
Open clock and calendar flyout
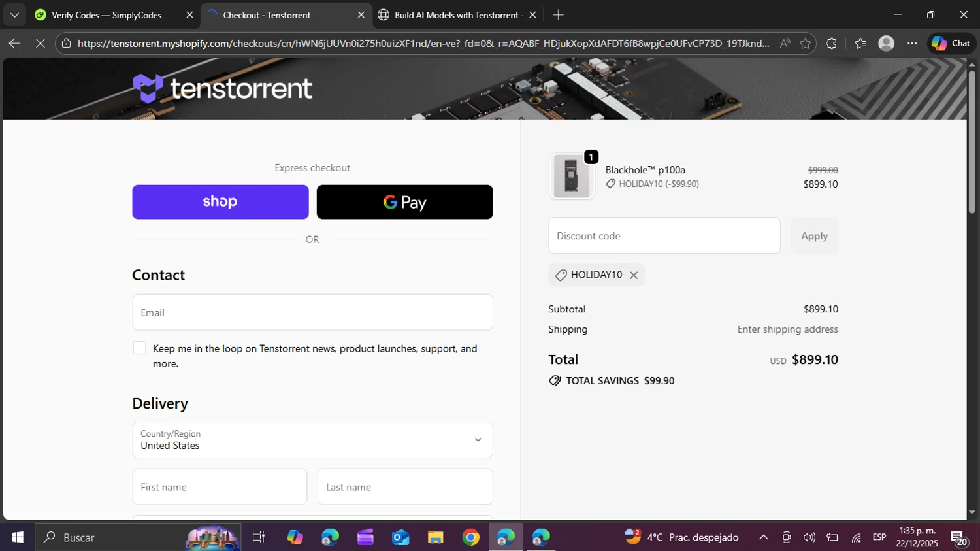(917, 537)
